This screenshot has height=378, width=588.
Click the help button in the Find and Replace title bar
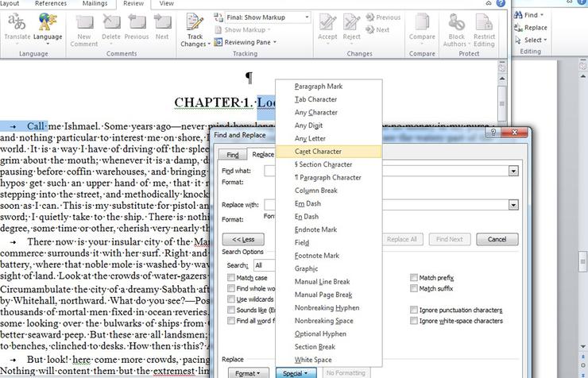(493, 132)
